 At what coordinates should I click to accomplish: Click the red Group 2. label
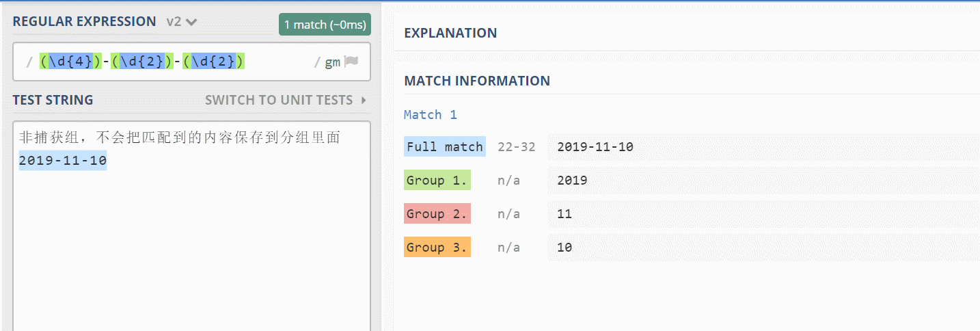(x=437, y=214)
